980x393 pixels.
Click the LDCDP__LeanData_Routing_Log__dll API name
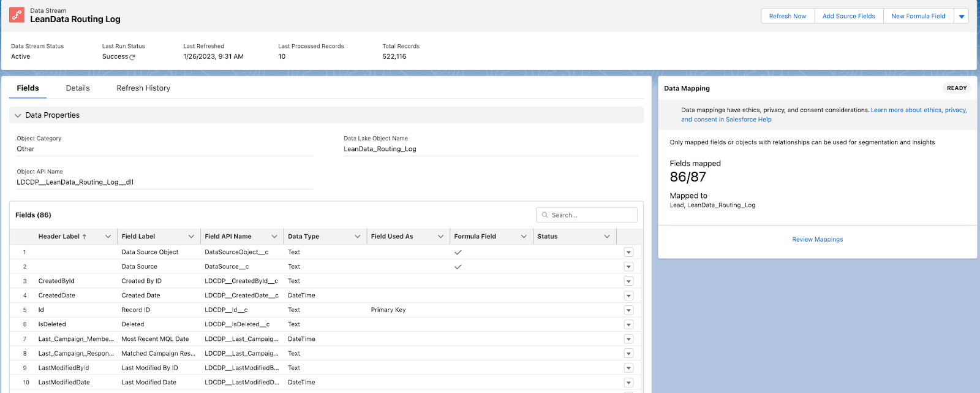75,182
